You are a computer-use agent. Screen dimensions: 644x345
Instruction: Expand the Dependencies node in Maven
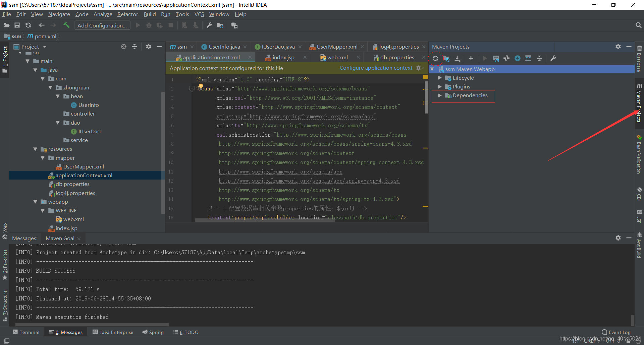click(440, 95)
